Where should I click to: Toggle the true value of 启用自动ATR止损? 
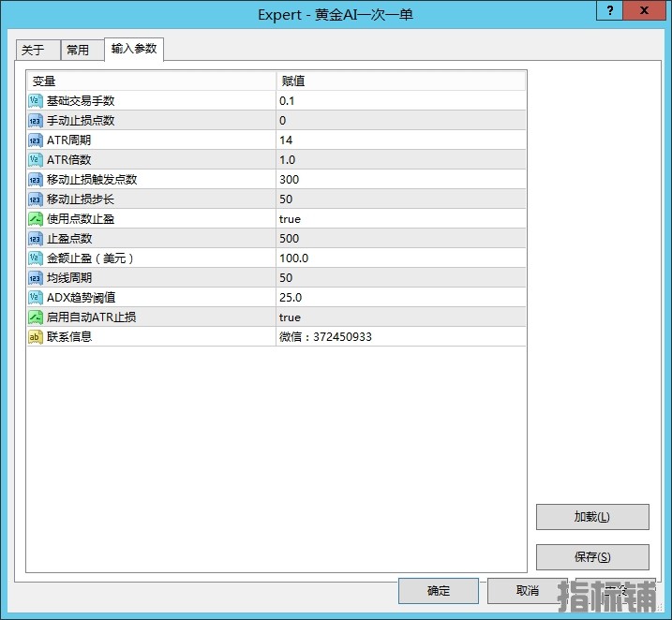click(x=290, y=317)
